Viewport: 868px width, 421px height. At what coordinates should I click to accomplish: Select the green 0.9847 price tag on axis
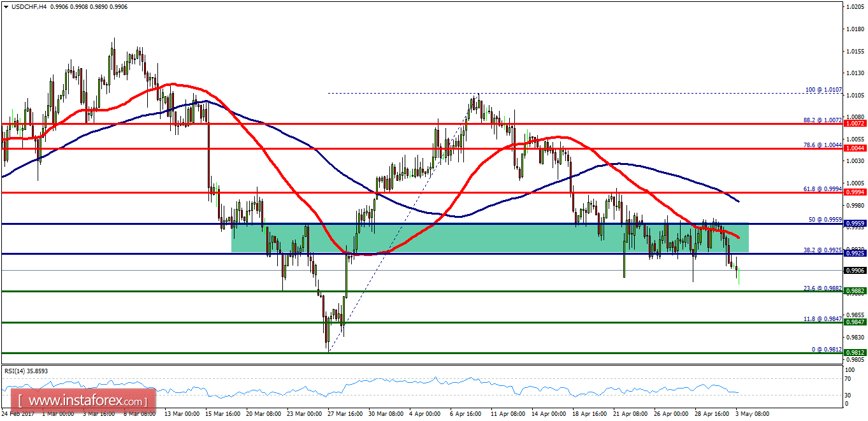(x=855, y=322)
